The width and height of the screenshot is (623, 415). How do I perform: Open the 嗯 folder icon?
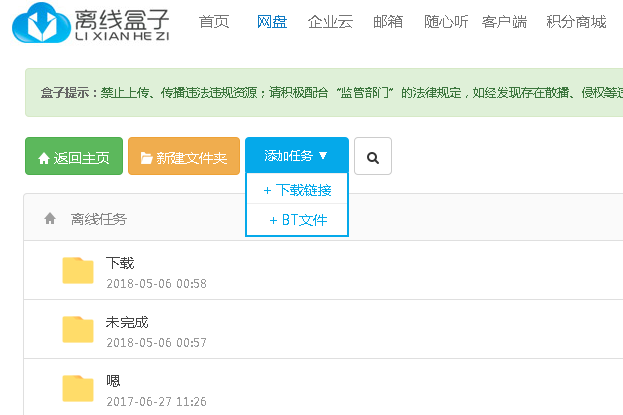[x=78, y=389]
